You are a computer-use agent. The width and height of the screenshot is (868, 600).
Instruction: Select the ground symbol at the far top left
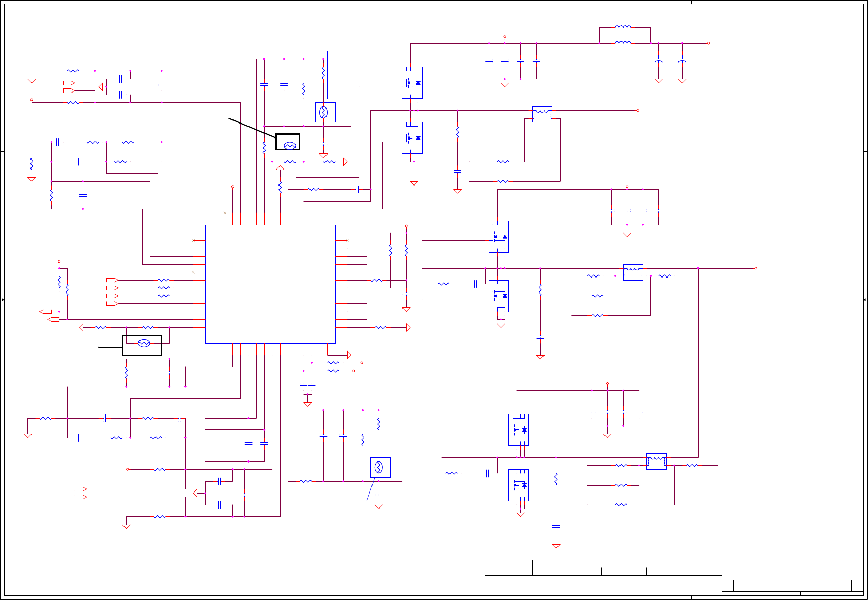(32, 80)
